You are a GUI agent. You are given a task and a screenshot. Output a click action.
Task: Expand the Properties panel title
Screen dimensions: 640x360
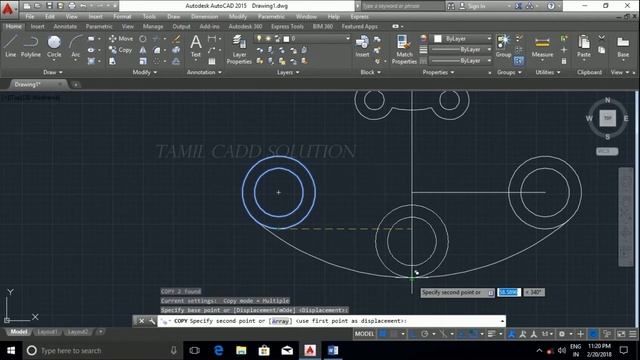pyautogui.click(x=438, y=72)
